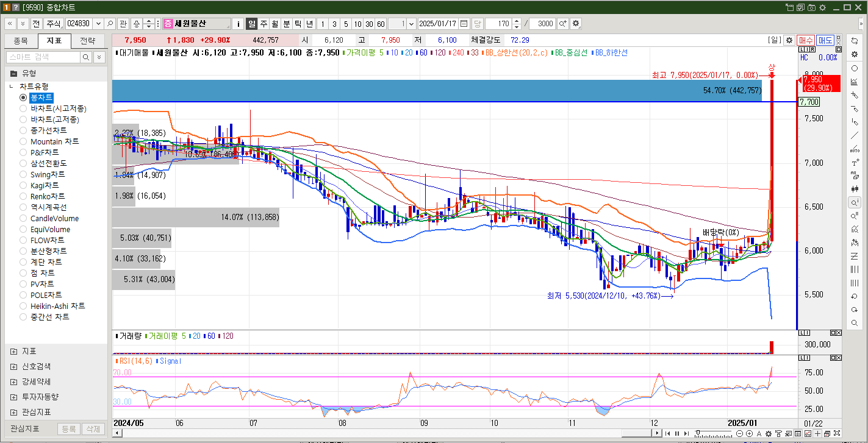Click the 매도 sell button

point(825,40)
